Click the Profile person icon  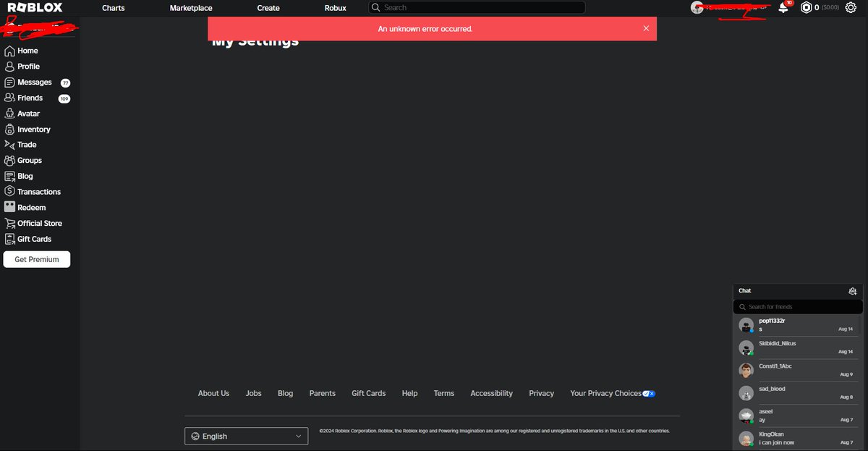[x=9, y=67]
